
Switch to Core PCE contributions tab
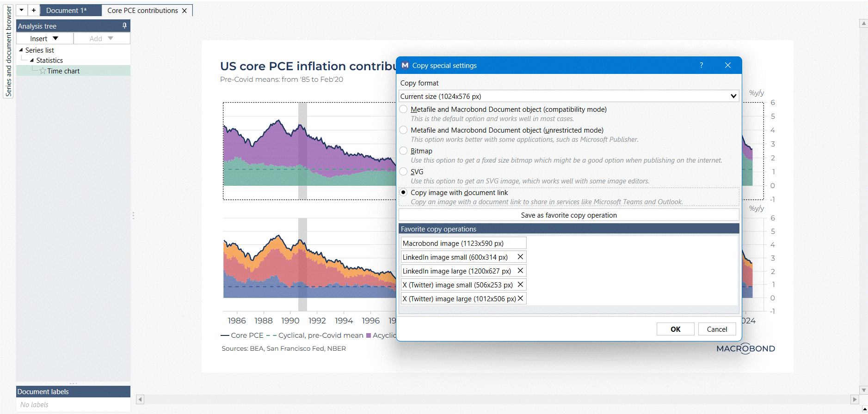(142, 10)
